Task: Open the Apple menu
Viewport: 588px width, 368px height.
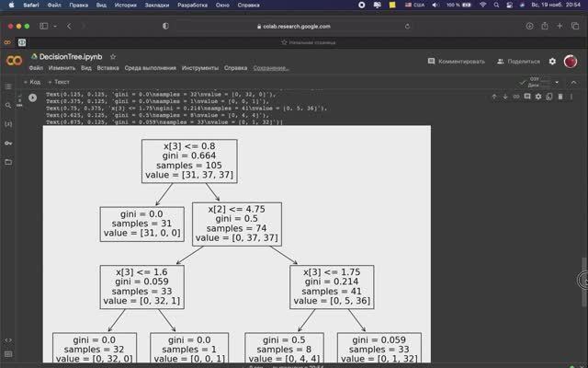Action: 11,5
